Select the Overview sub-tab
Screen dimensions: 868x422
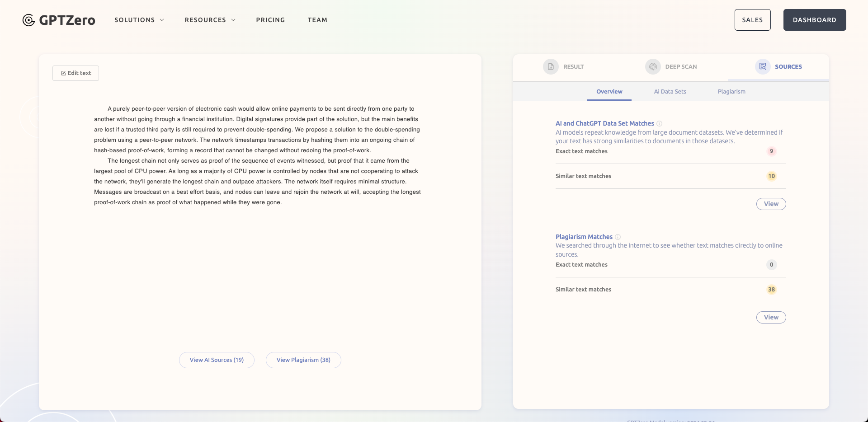[x=609, y=92]
